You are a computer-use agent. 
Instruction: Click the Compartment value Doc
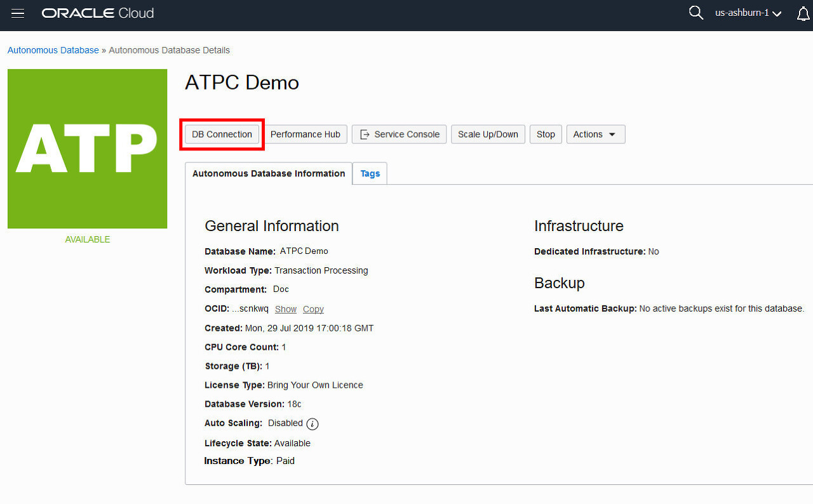(x=281, y=289)
